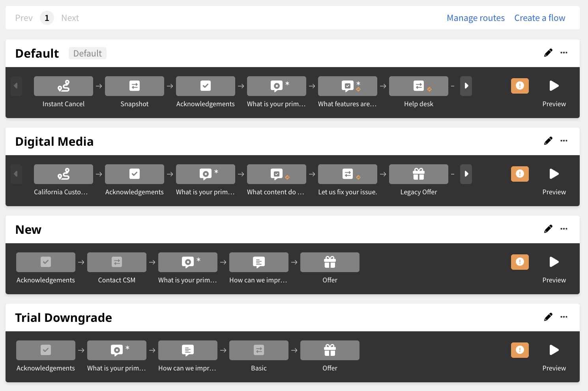
Task: Open the Contact CSM step in the New flow
Action: (x=116, y=262)
